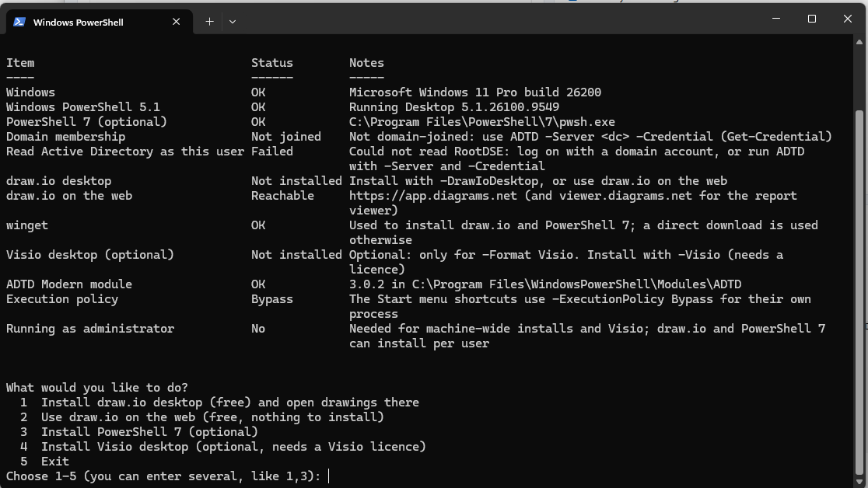The height and width of the screenshot is (488, 868).
Task: Click the 'ADTD Modern module' item
Action: (x=69, y=284)
